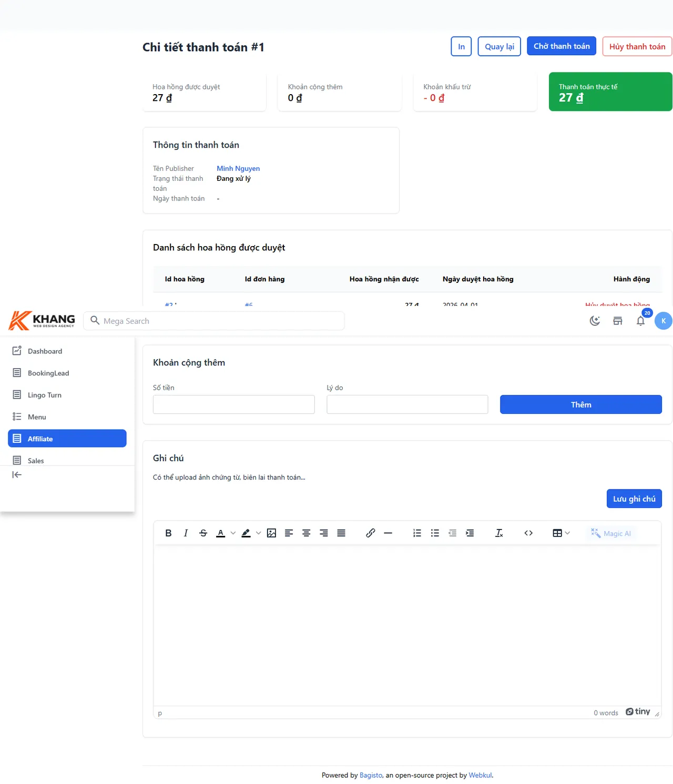Align text right in editor
673x784 pixels.
pos(324,533)
